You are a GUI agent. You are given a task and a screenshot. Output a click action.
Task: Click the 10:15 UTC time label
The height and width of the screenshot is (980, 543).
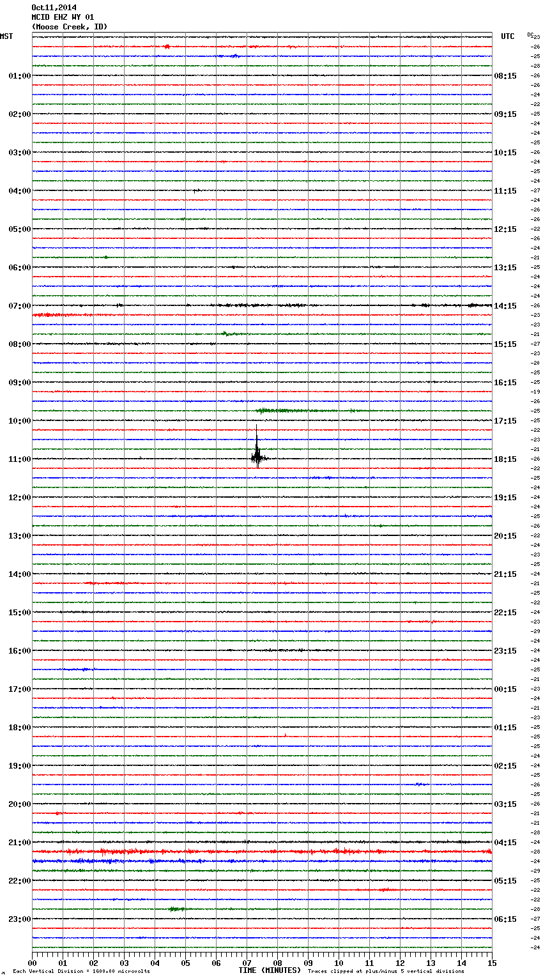point(505,153)
